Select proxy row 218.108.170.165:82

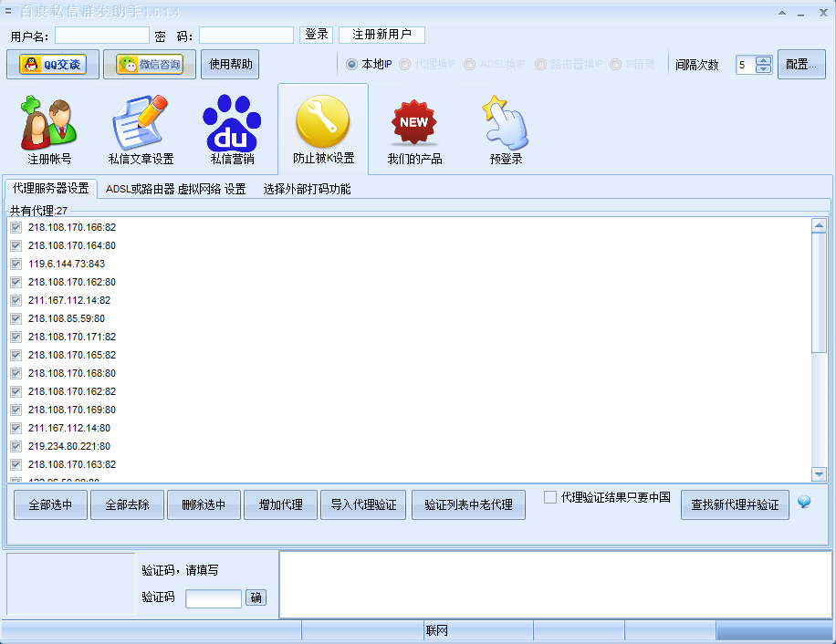72,355
